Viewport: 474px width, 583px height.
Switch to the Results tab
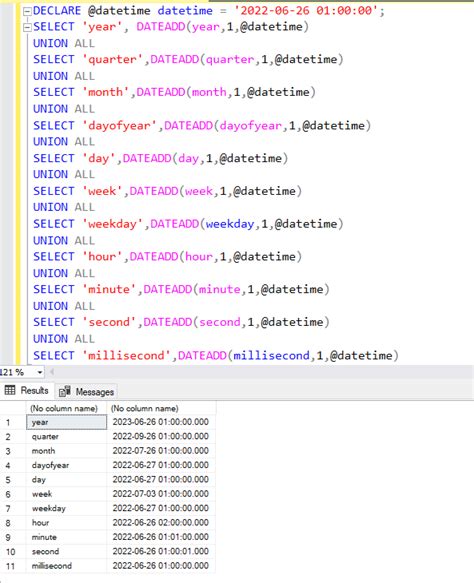point(26,390)
